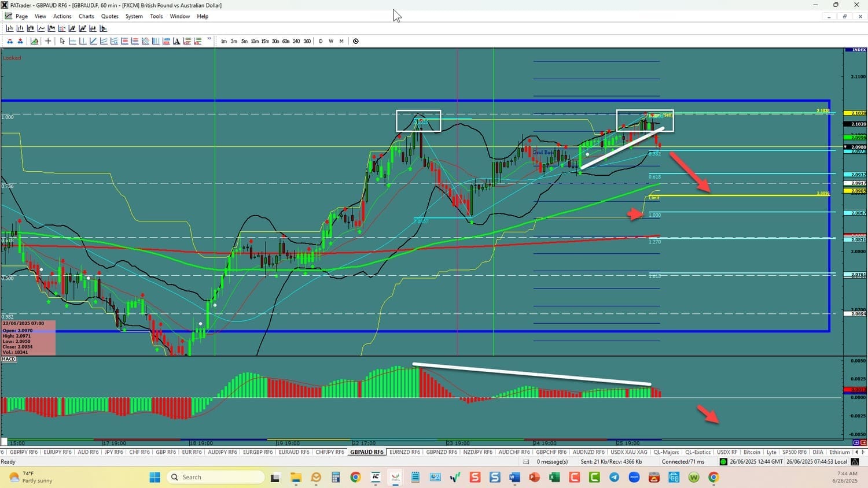Open the Help menu
This screenshot has width=868, height=488.
[x=203, y=16]
